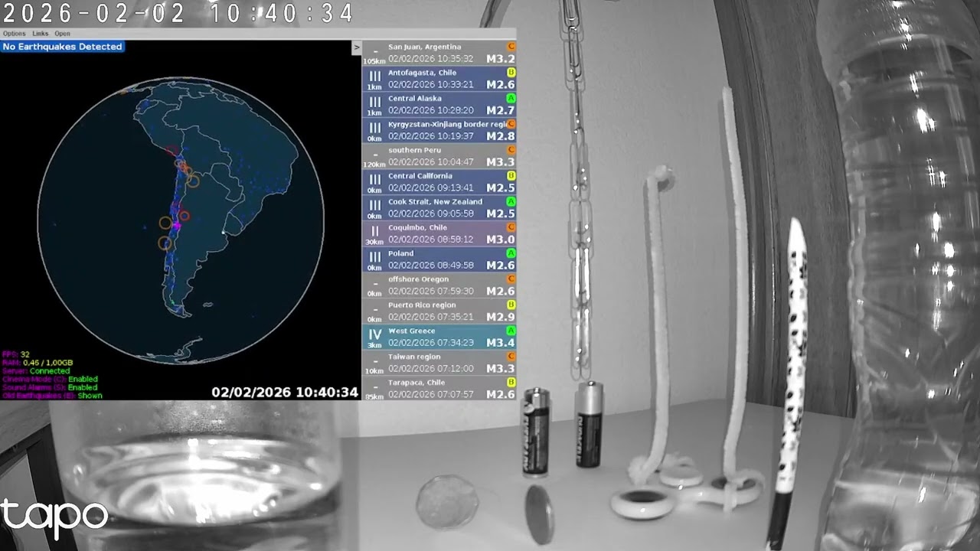
Task: Click M2.9 magnitude on Puerto Rico row
Action: [501, 317]
